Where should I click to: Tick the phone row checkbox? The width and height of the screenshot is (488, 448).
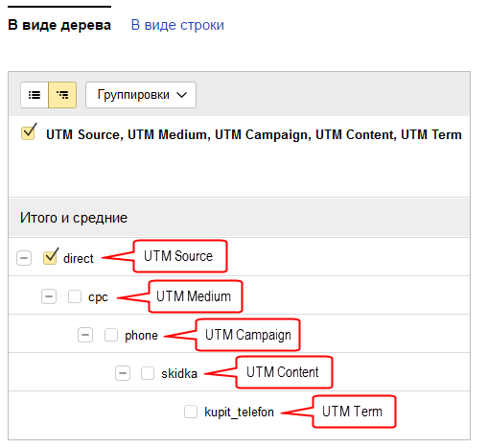[x=111, y=335]
